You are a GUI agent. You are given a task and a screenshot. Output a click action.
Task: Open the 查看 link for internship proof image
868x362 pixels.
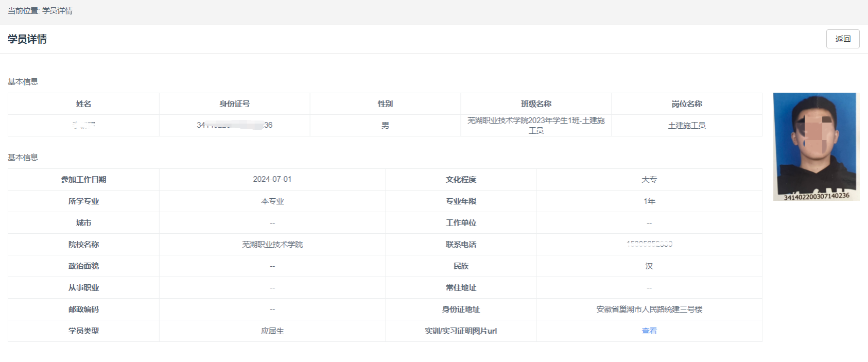coord(649,331)
